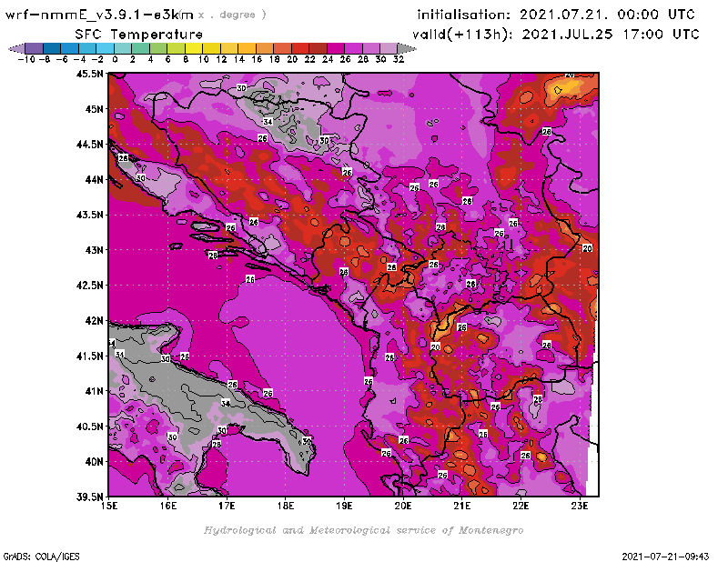The image size is (728, 562).
Task: Click the 17E longitude axis label
Action: point(227,506)
